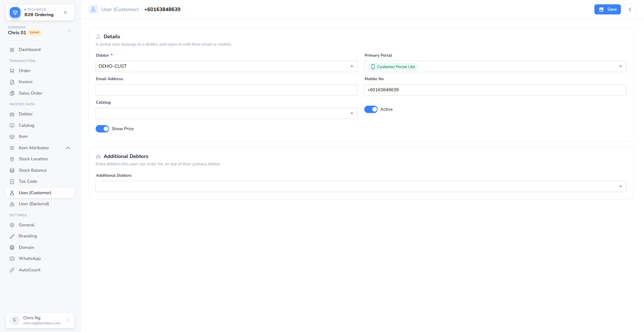The image size is (644, 332).
Task: Click the User (Customer) person icon
Action: (x=12, y=193)
